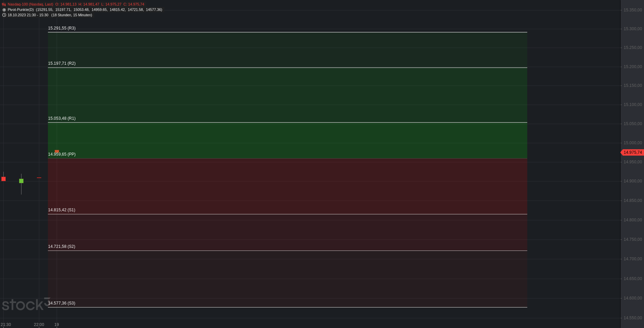Select the 18.10.2023 21:30 - 15:30 time range text
Viewport: 644px width, 328px height.
(x=28, y=15)
